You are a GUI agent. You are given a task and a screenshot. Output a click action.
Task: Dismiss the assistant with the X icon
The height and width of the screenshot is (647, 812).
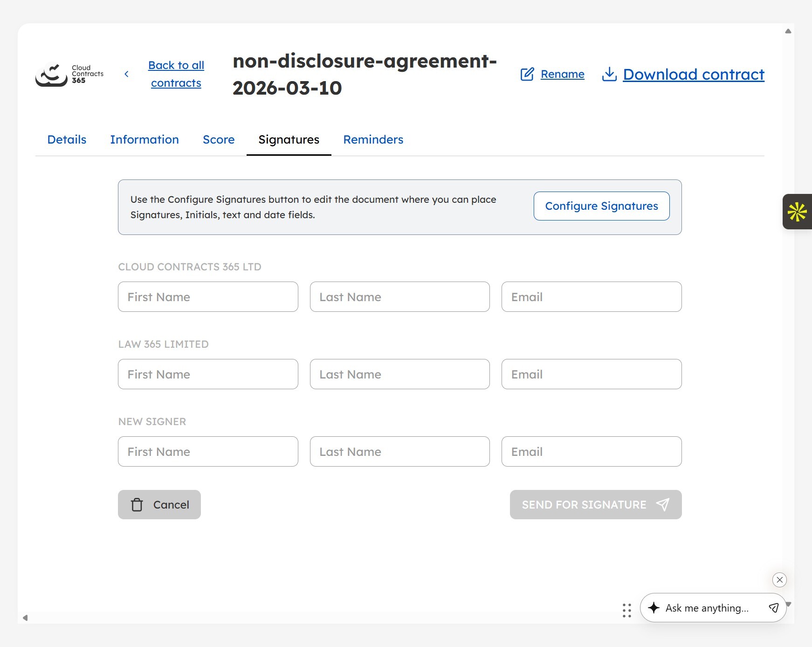point(779,579)
